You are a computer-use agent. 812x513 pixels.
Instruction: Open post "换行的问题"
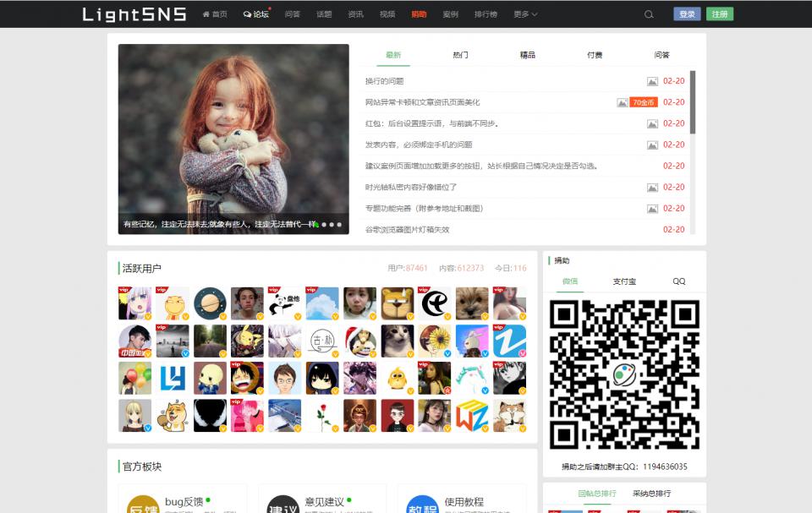coord(384,81)
